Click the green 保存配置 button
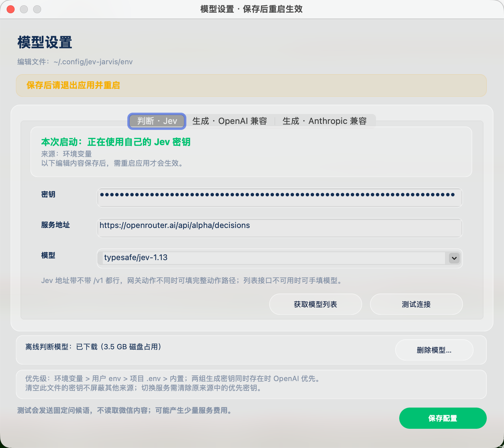 click(443, 418)
